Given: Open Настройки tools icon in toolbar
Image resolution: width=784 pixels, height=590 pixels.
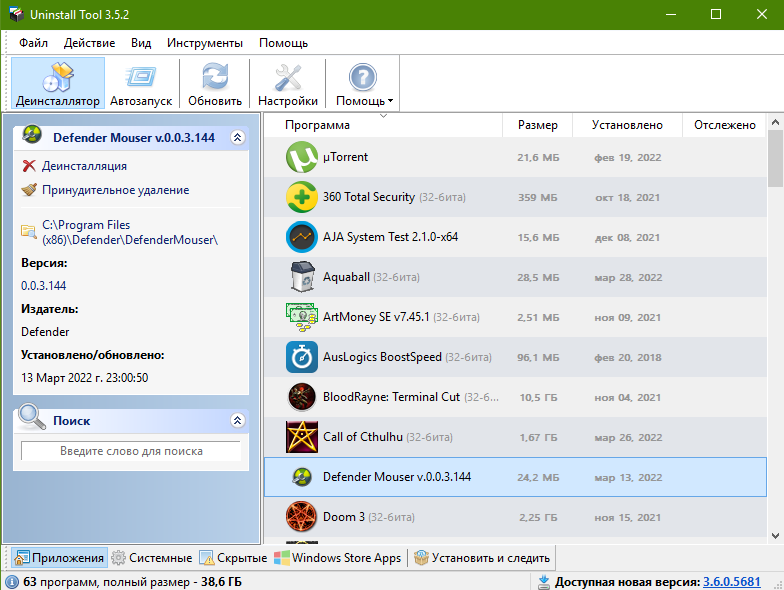Looking at the screenshot, I should click(x=288, y=78).
